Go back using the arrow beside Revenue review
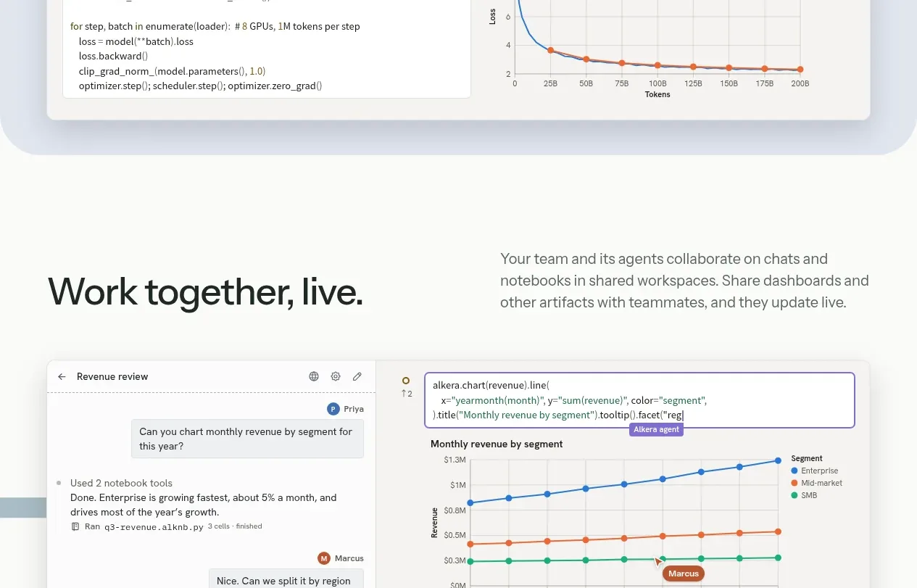Screen dimensions: 917x588 [62, 377]
